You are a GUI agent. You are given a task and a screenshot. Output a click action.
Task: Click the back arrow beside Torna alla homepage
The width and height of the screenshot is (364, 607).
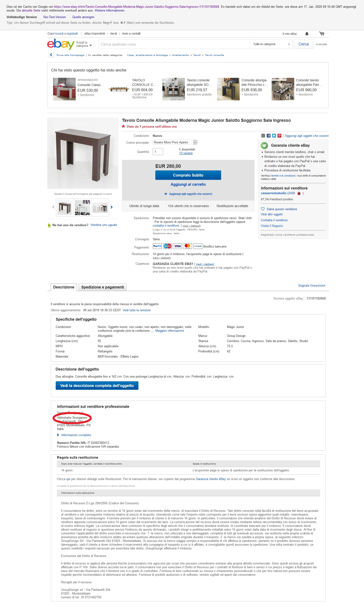(51, 55)
